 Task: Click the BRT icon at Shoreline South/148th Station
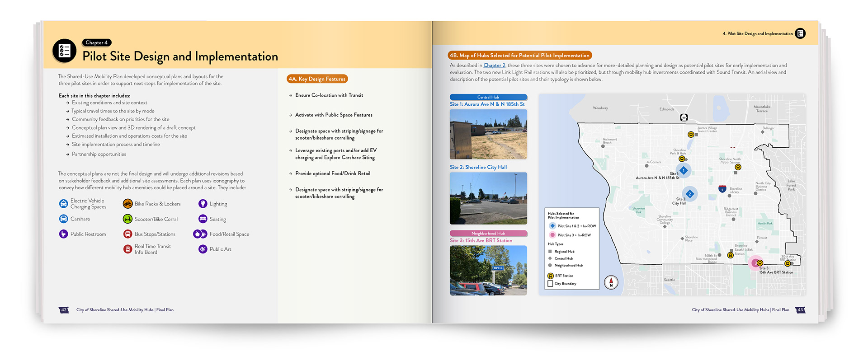coord(730,255)
